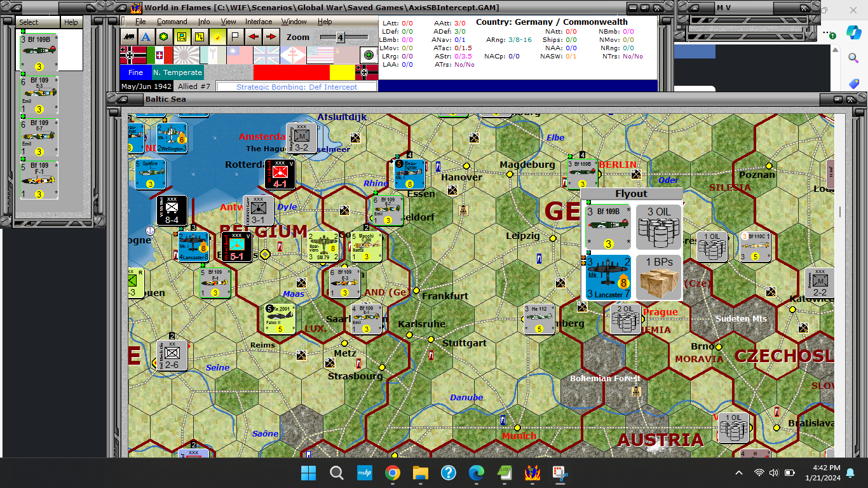The image size is (868, 488).
Task: Click Strategic Bombing: Def Intercept phase field
Action: [x=297, y=86]
